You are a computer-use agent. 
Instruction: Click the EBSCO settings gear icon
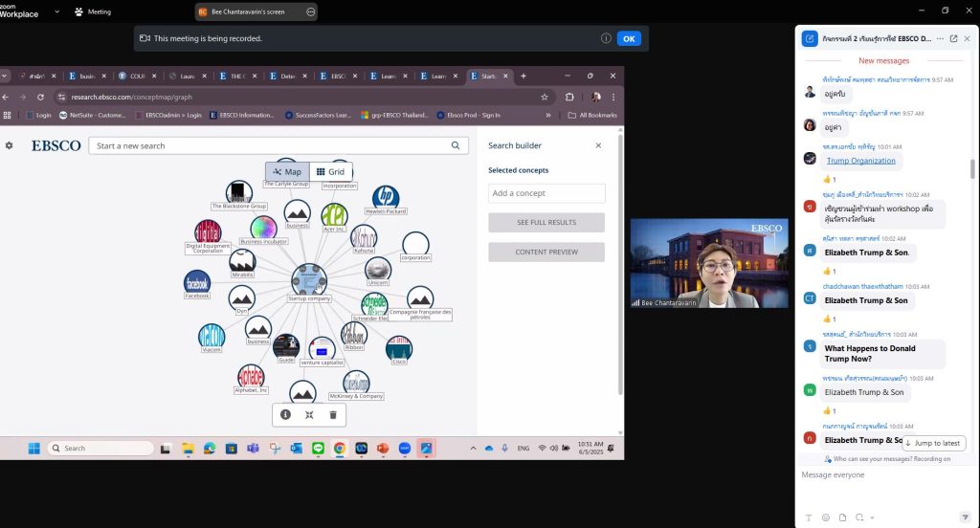(9, 145)
